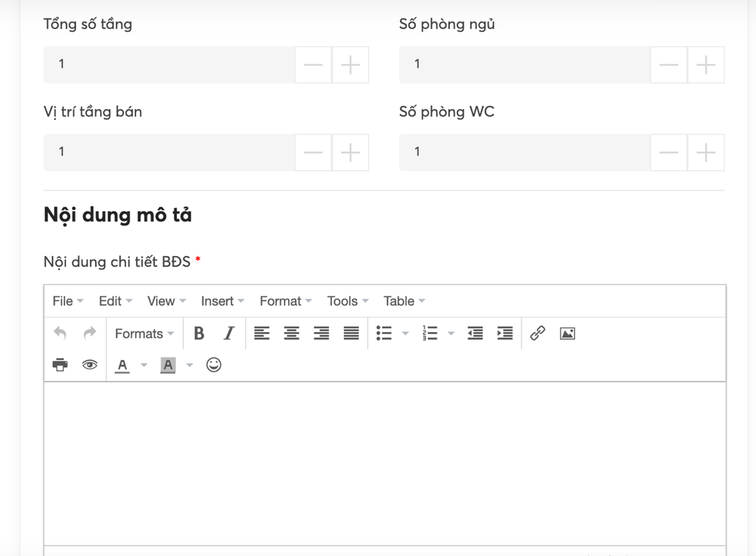
Task: Insert a numbered list
Action: (x=430, y=333)
